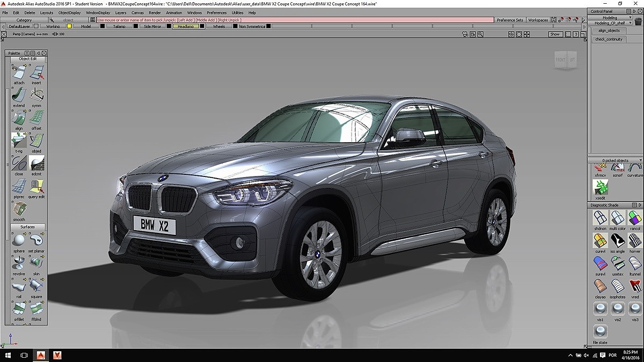Click the ViewCube FRONT face
Screen dimensions: 644x362
[560, 60]
